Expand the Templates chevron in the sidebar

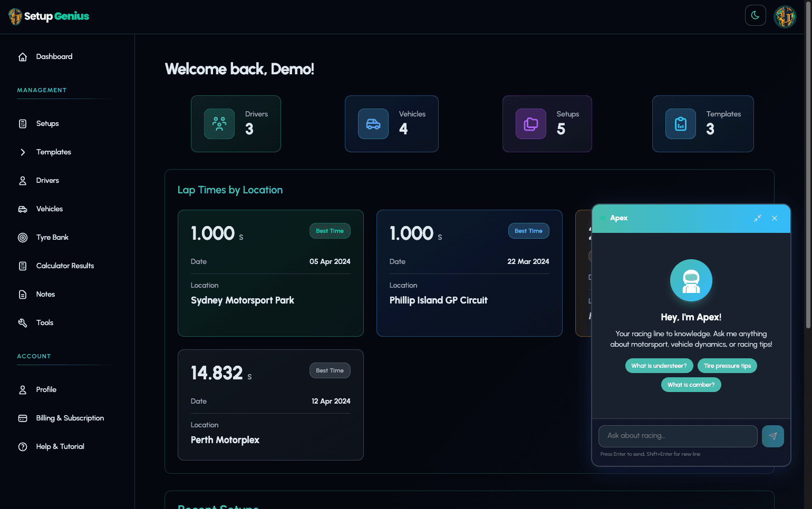(23, 152)
